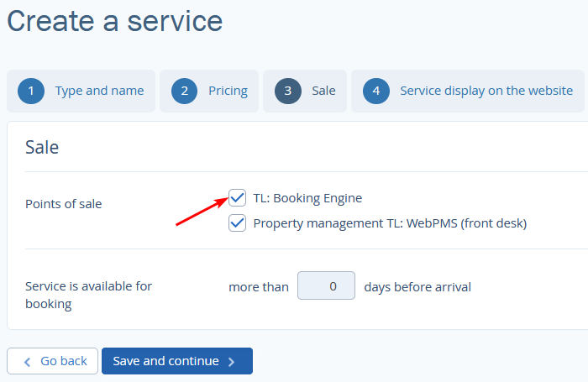Click the right chevron on Save and continue
Image resolution: width=588 pixels, height=382 pixels.
(x=232, y=362)
